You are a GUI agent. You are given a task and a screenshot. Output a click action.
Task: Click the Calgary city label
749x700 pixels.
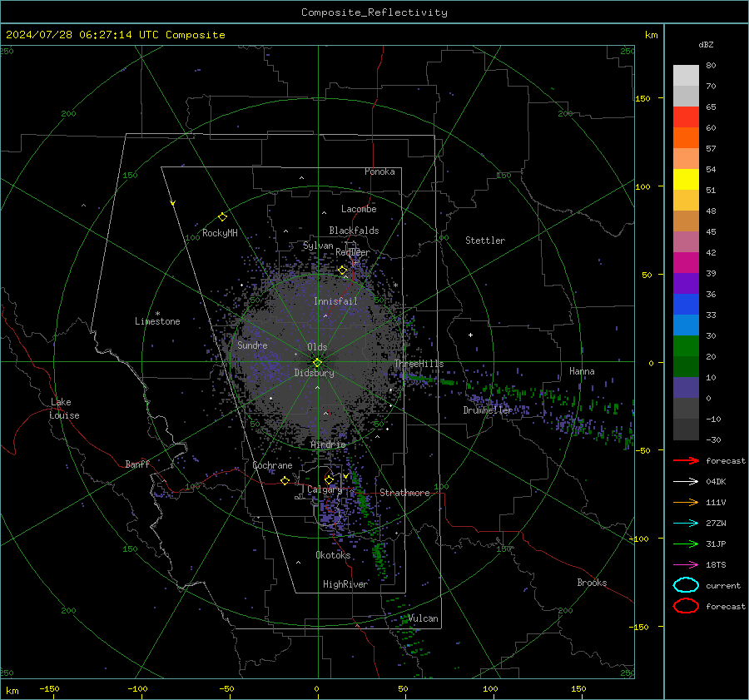325,489
